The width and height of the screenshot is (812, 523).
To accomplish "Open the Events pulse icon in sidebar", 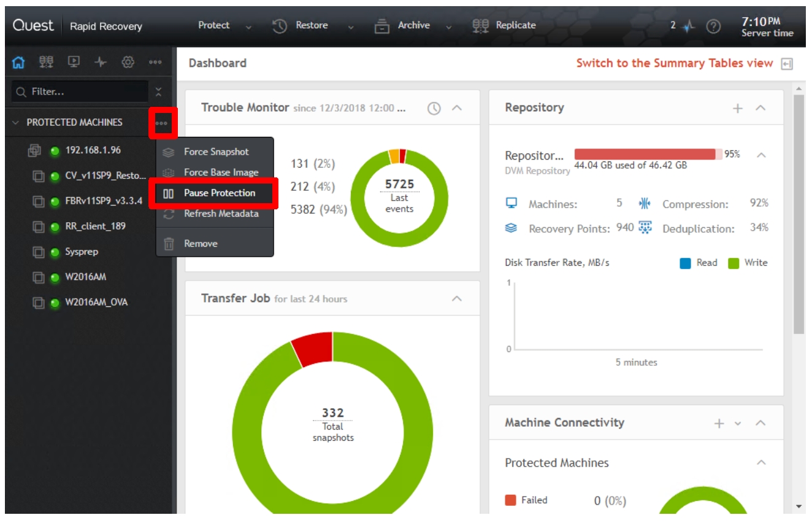I will [101, 62].
